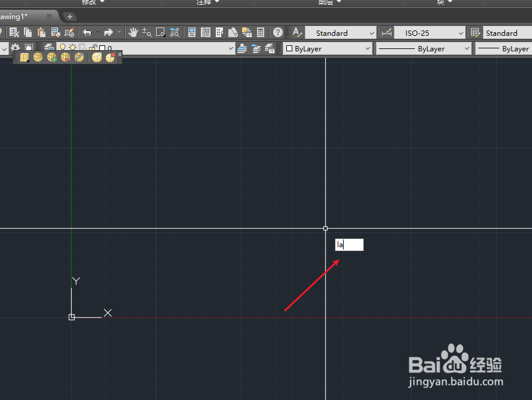Open the Text Style manager icon
The width and height of the screenshot is (532, 400).
point(297,33)
